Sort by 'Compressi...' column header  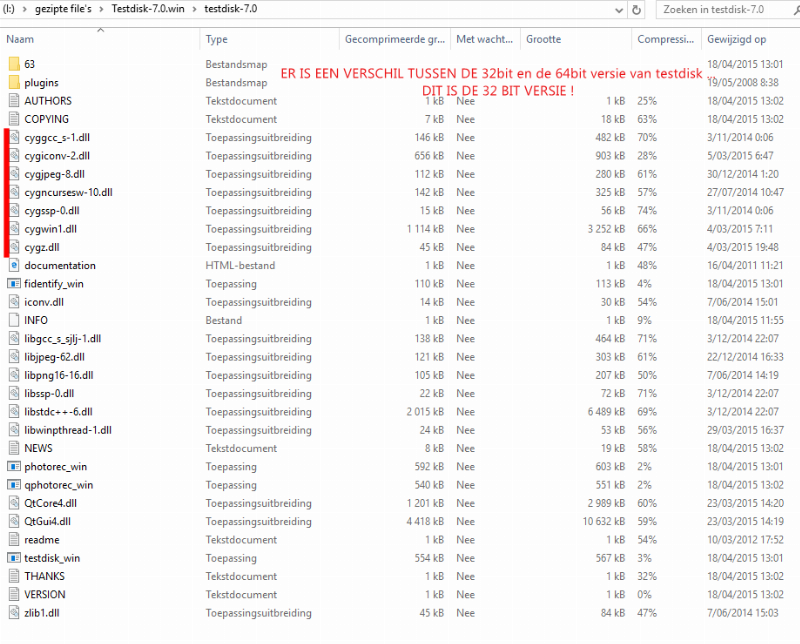(667, 39)
